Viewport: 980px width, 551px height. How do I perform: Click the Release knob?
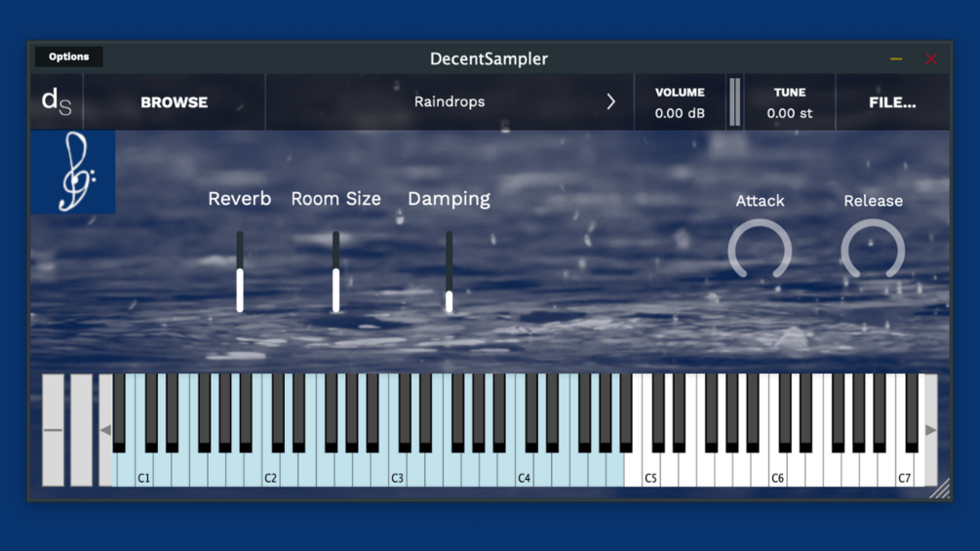click(x=873, y=250)
